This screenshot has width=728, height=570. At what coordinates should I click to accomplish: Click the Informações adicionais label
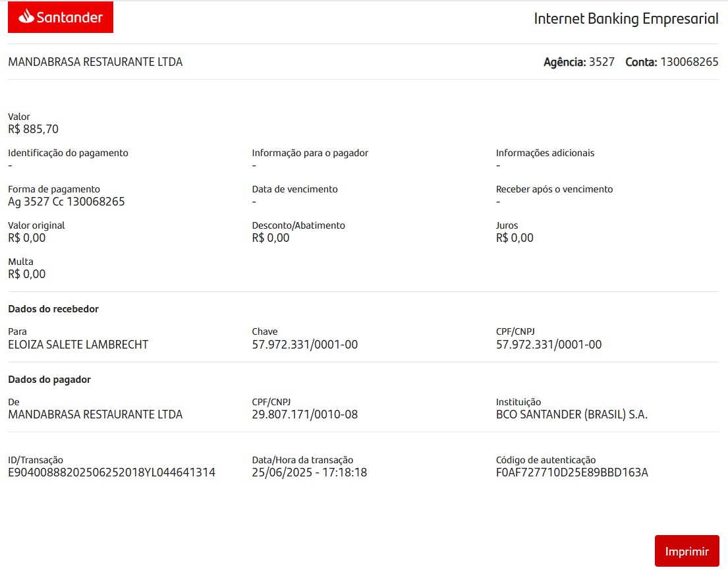(x=545, y=153)
